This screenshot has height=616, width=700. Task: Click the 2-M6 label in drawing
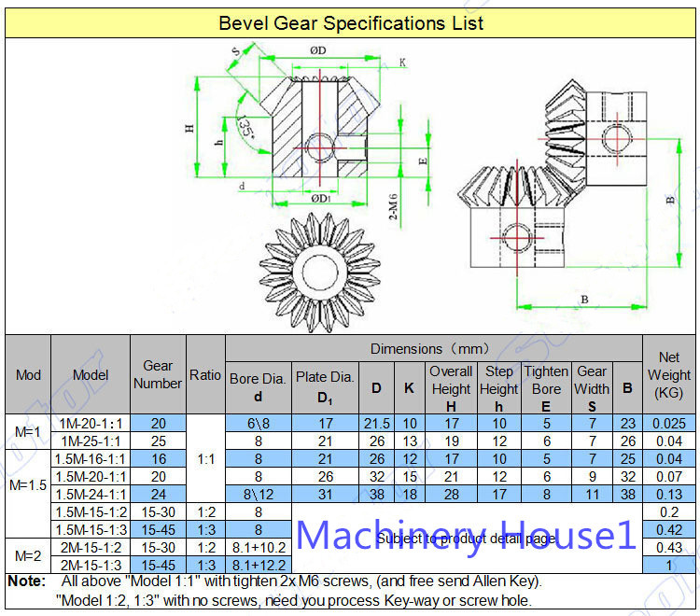point(392,206)
